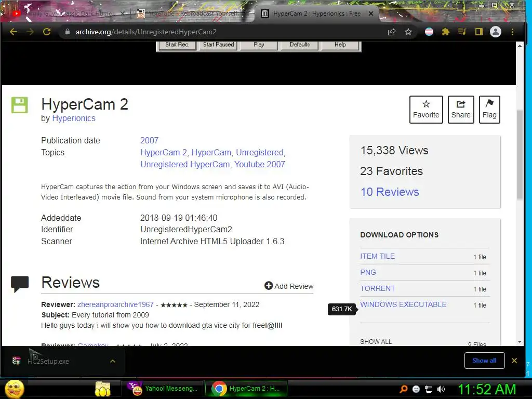The image size is (532, 399).
Task: Click the address bar URL
Action: click(x=146, y=32)
